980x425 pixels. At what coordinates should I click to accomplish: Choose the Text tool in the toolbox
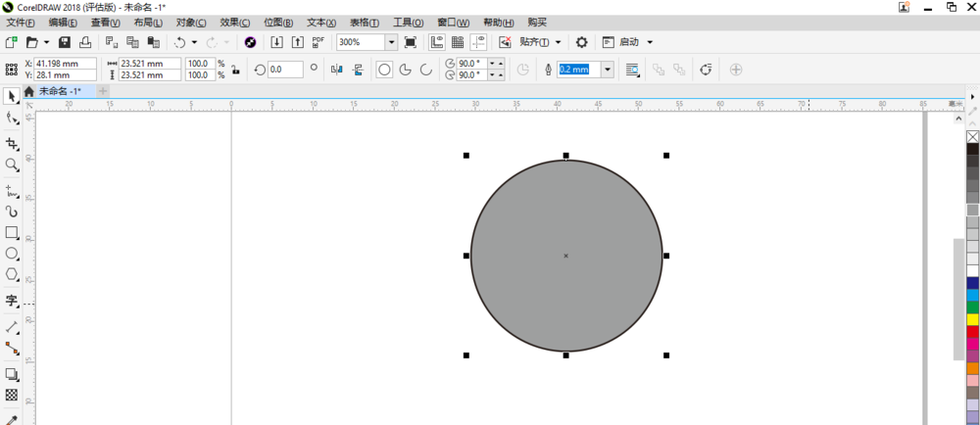point(12,301)
